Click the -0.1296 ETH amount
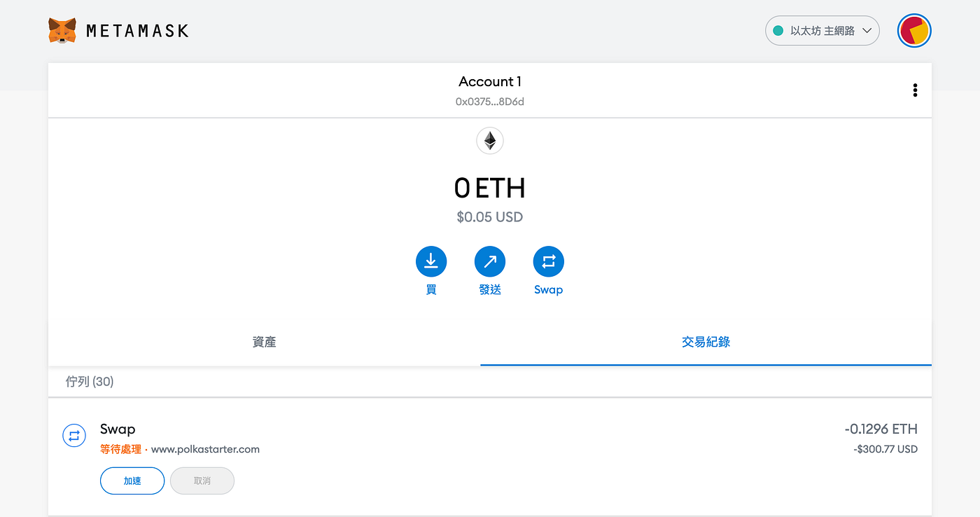This screenshot has height=517, width=980. (881, 429)
